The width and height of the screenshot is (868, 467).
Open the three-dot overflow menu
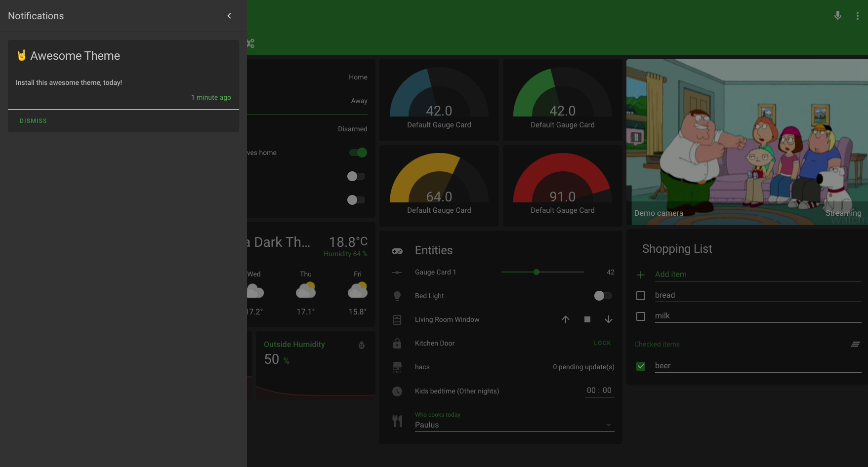coord(857,16)
